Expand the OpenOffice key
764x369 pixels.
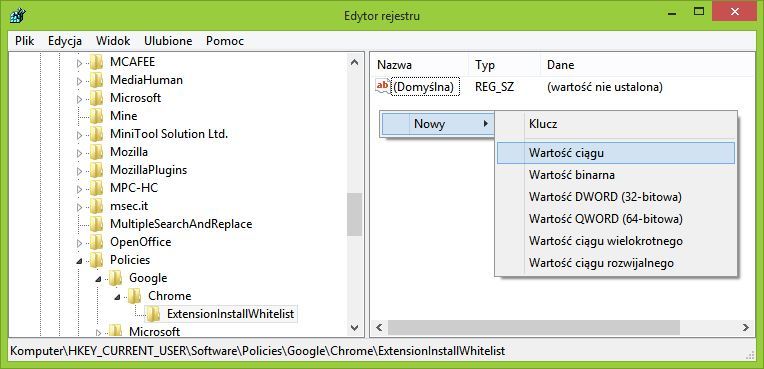[79, 243]
